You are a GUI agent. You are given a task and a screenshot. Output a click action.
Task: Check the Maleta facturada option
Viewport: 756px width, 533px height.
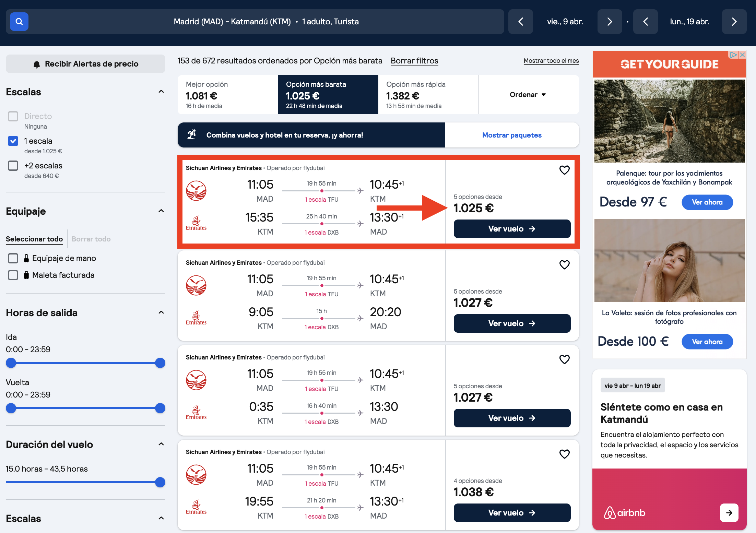click(13, 275)
